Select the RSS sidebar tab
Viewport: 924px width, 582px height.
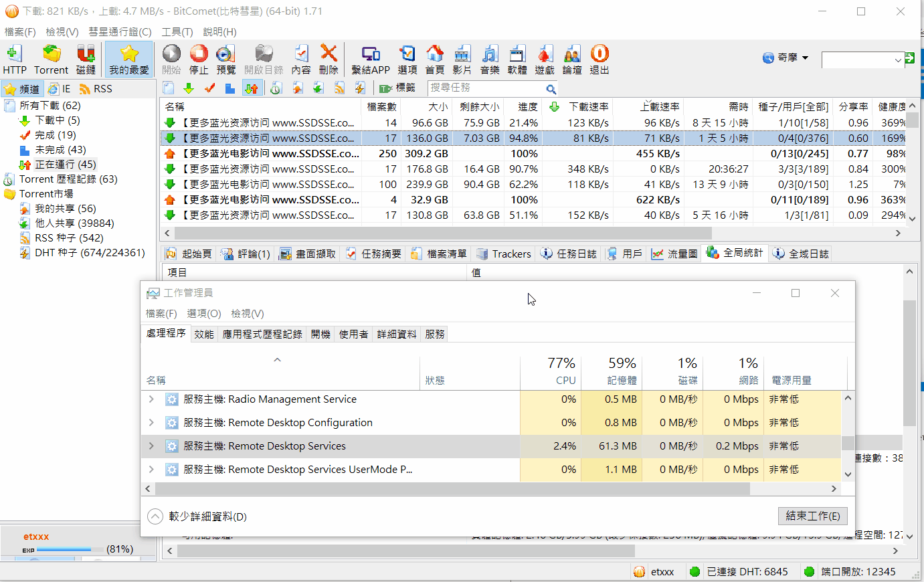click(x=96, y=89)
